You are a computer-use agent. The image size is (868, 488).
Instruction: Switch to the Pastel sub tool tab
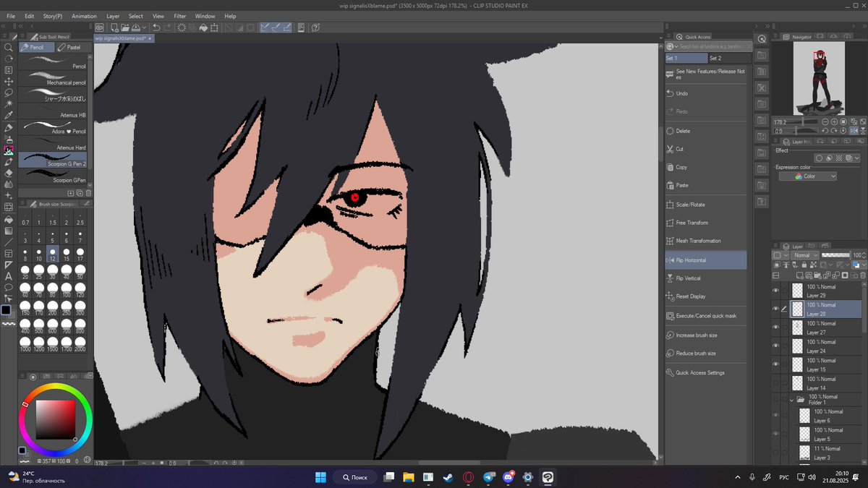(74, 47)
